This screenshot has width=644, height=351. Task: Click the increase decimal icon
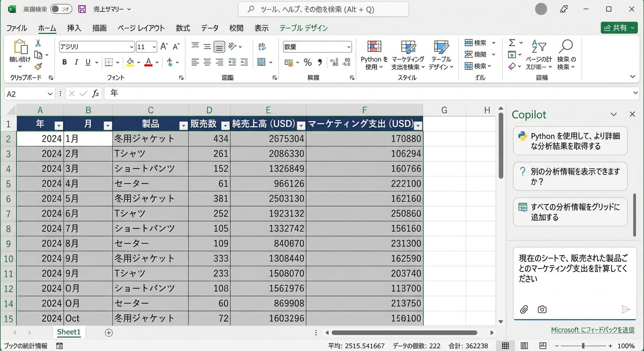(x=334, y=62)
